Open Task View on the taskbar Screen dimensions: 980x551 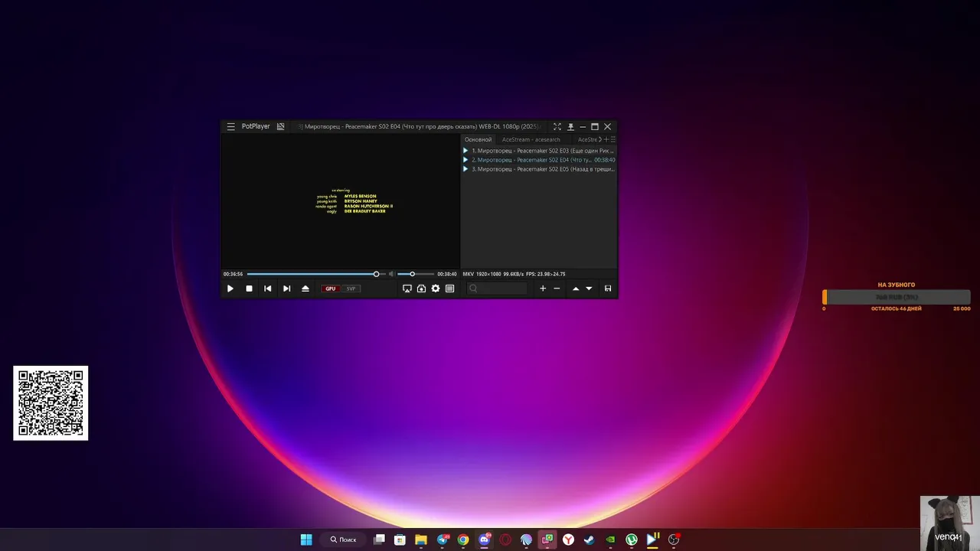(x=379, y=540)
